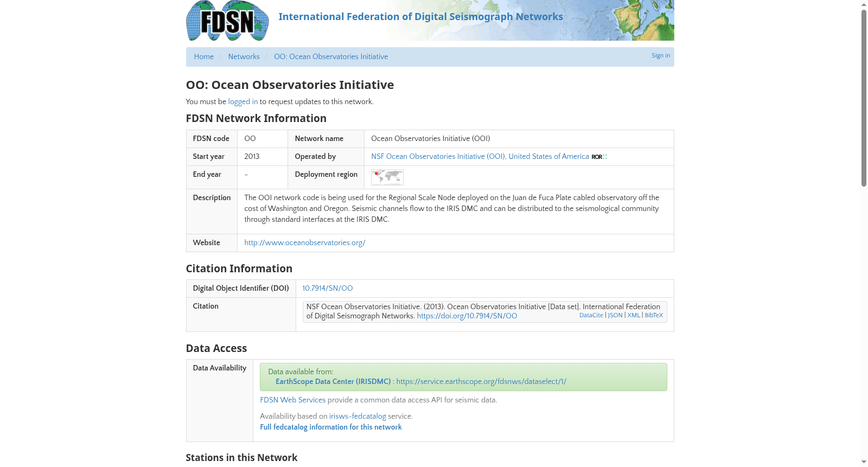This screenshot has width=868, height=467.
Task: Click the 'Citation Information' heading
Action: pos(239,268)
